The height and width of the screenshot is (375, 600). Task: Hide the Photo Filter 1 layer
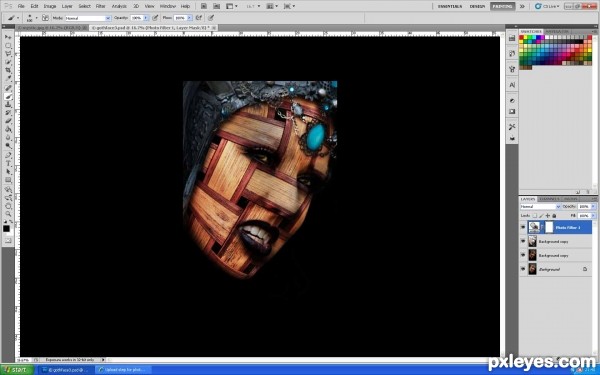523,227
